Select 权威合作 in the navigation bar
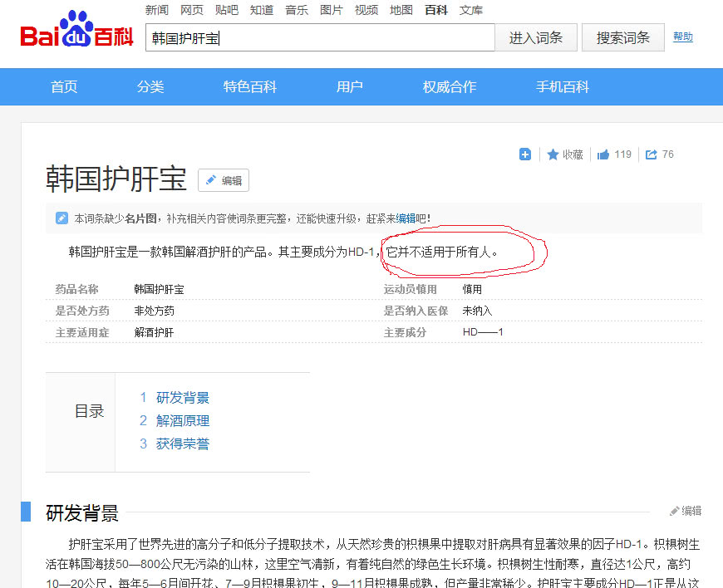 [x=449, y=86]
